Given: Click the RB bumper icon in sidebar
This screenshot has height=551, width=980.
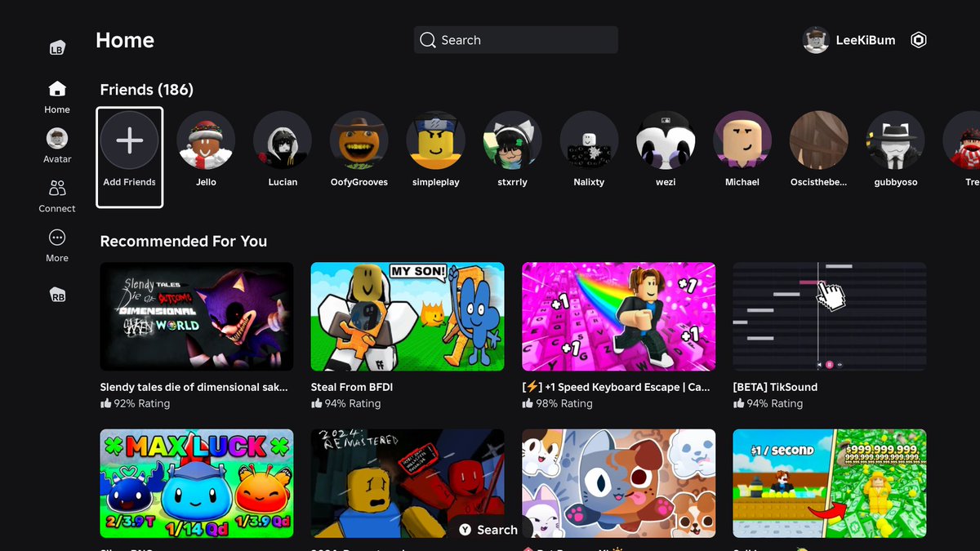Looking at the screenshot, I should [x=57, y=295].
